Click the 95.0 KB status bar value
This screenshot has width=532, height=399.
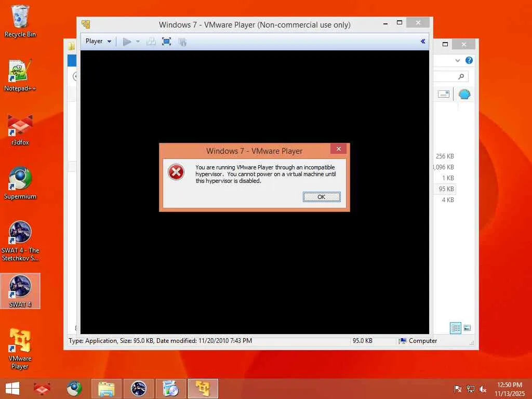tap(362, 341)
